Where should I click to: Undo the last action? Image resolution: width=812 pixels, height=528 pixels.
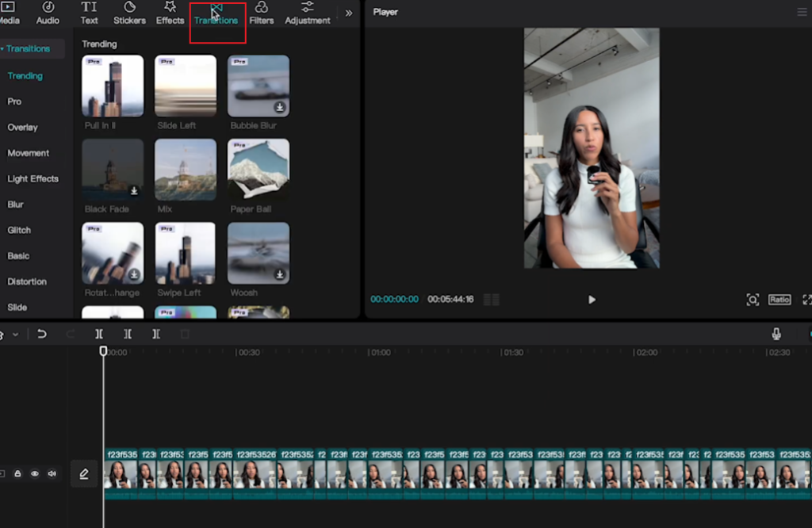(x=42, y=335)
